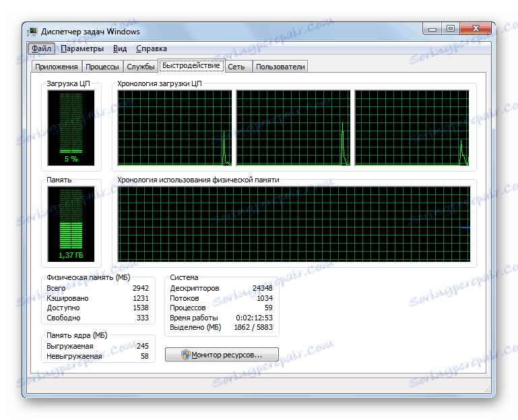This screenshot has width=518, height=420.
Task: Open the Файл menu
Action: pos(41,48)
